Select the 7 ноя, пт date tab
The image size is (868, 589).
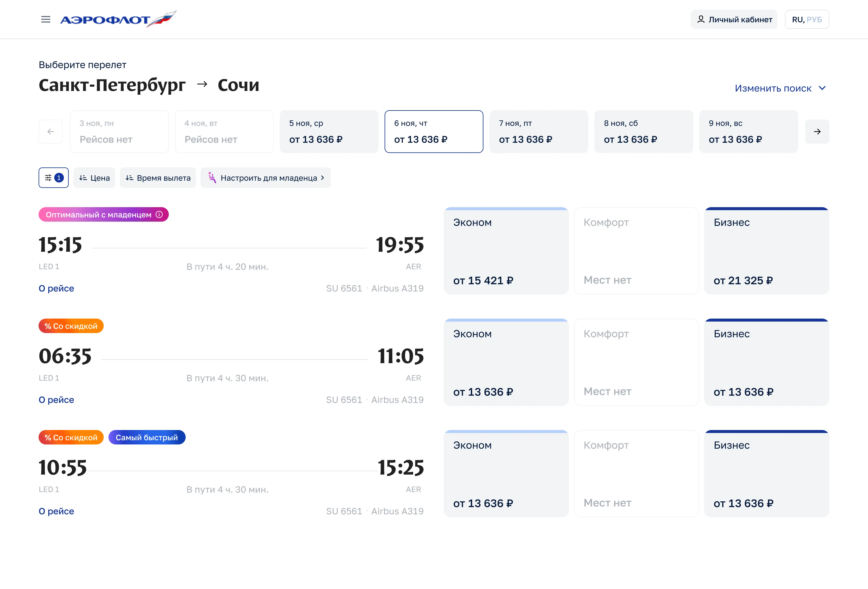click(x=538, y=131)
